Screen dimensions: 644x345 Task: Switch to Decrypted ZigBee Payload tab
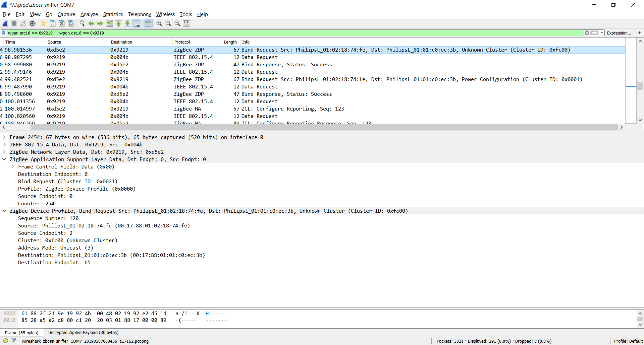(x=83, y=333)
